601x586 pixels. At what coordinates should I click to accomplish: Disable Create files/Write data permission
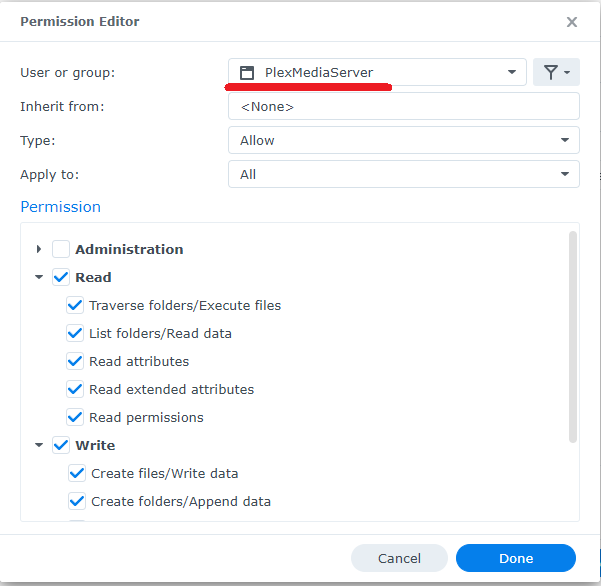click(77, 473)
